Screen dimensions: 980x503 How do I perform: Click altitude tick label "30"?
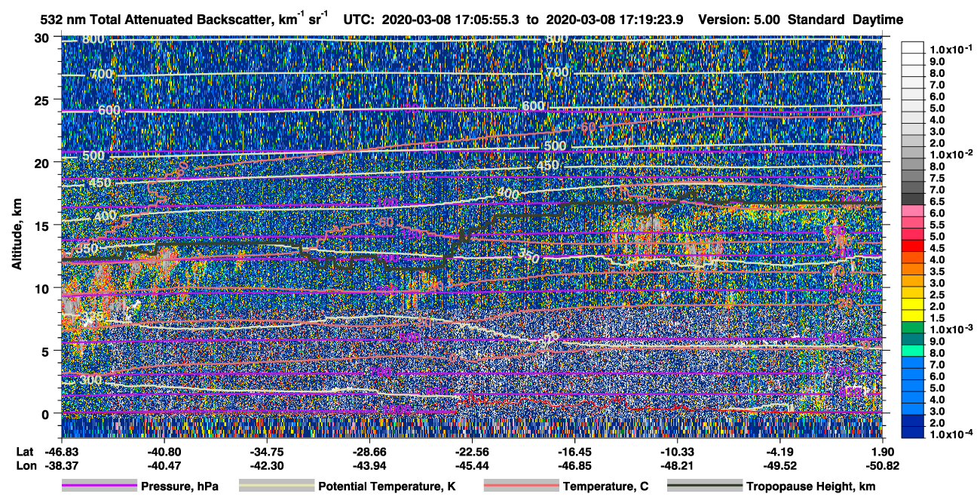[x=43, y=38]
